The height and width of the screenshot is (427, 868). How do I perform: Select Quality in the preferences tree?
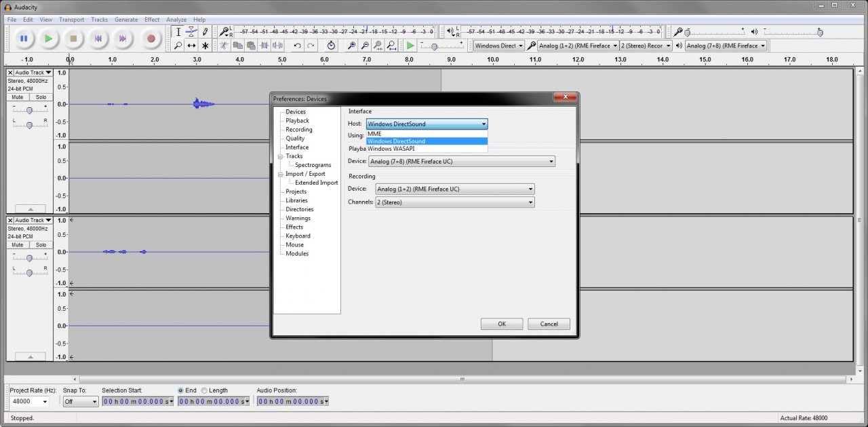click(x=295, y=138)
